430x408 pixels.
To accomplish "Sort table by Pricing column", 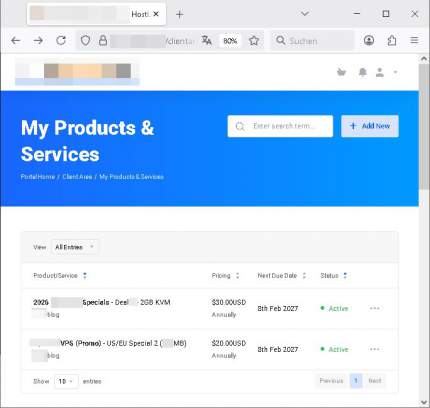I will coord(225,276).
